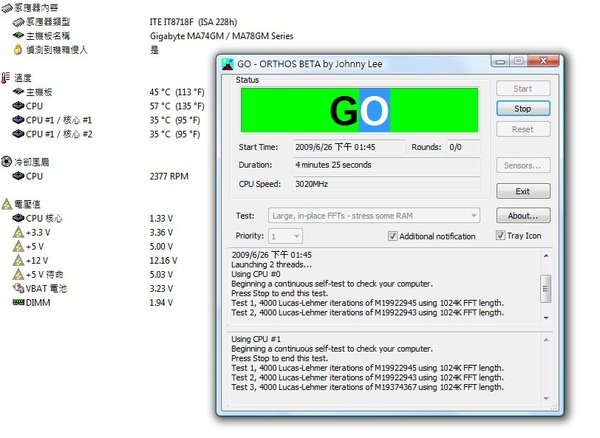Viewport: 600px width, 438px height.
Task: Click the voltage section warning icon
Action: pos(7,204)
